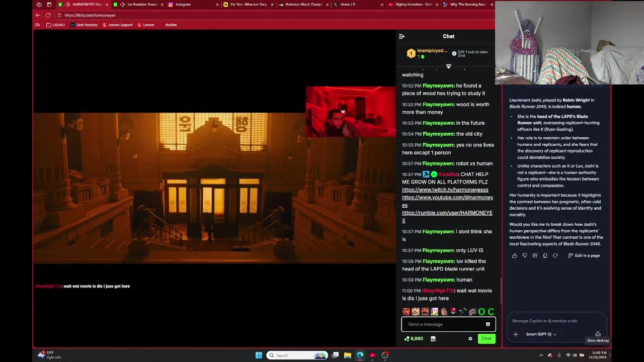
Task: Open the imemployed top gifter entry
Action: (427, 53)
